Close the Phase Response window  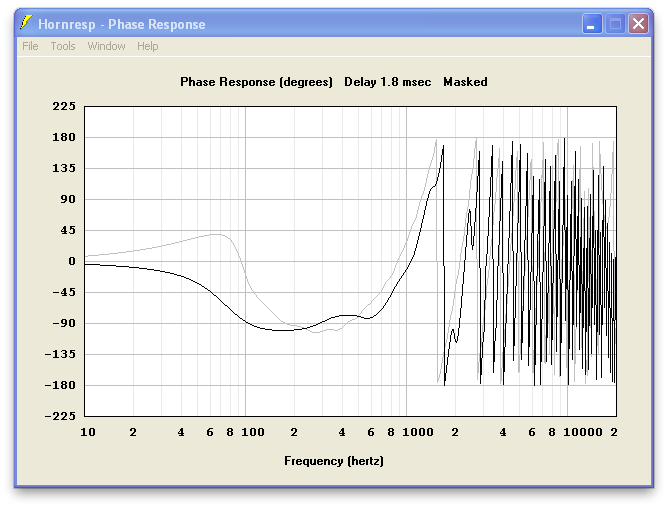point(638,23)
